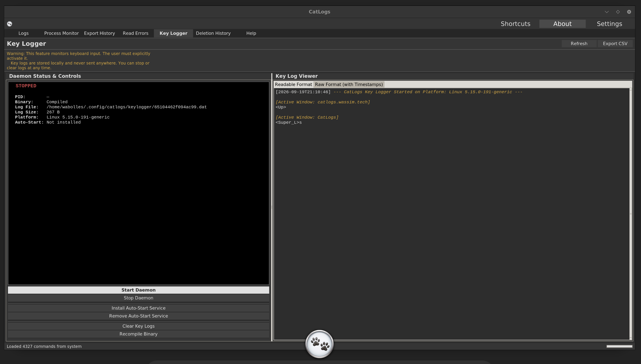Open the Settings panel
Viewport: 641px width, 364px height.
coord(610,24)
